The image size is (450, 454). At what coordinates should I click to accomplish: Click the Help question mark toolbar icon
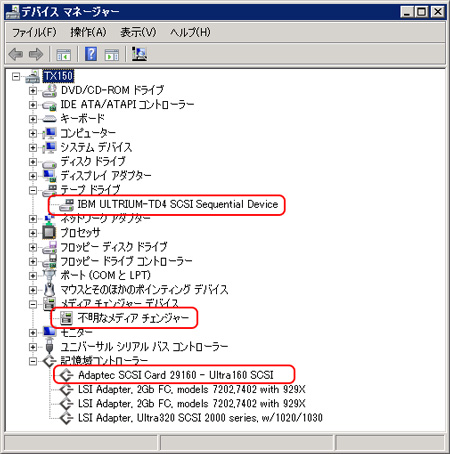tap(91, 54)
